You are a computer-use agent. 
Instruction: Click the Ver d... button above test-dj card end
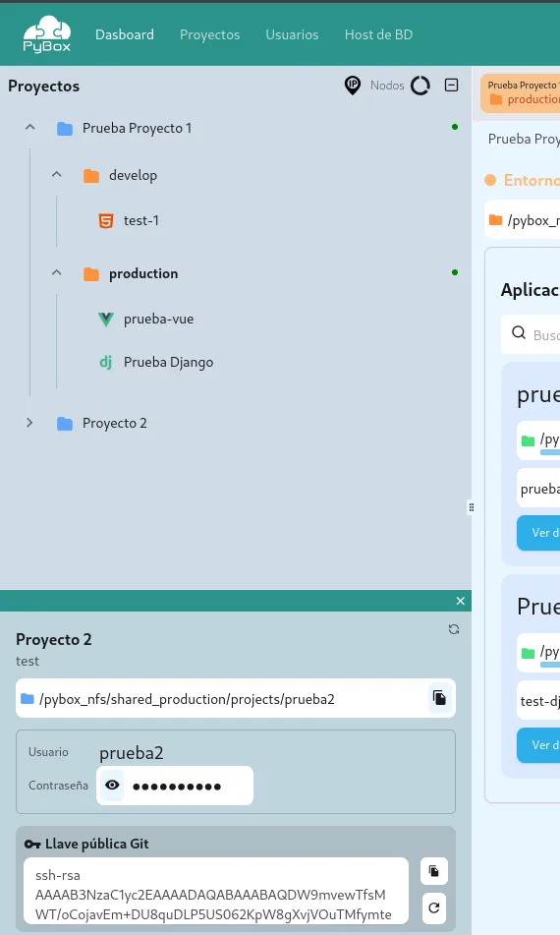click(x=538, y=745)
